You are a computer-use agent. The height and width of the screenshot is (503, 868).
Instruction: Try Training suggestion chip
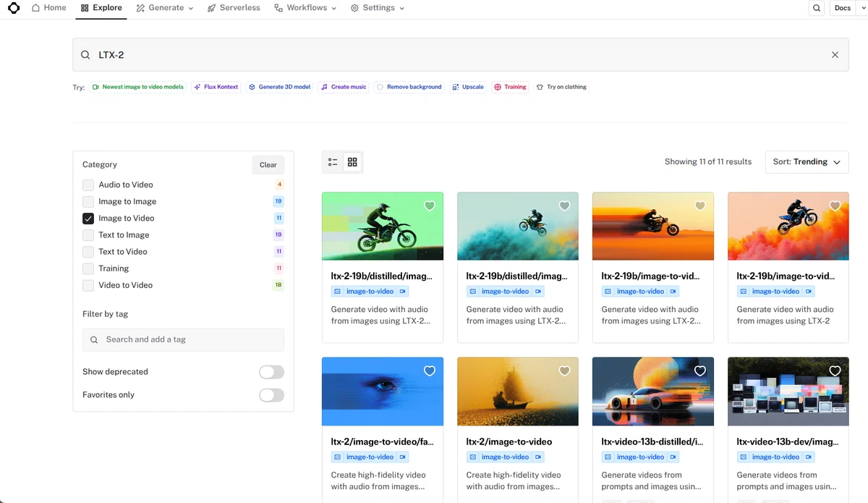(510, 87)
